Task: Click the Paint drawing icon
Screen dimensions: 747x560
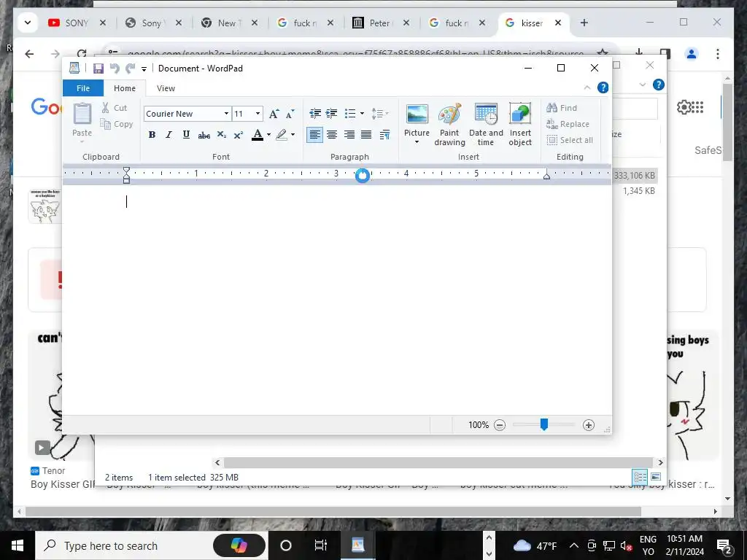Action: 449,125
